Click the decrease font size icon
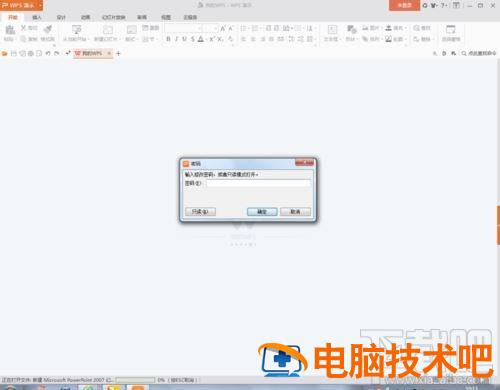 click(x=231, y=29)
